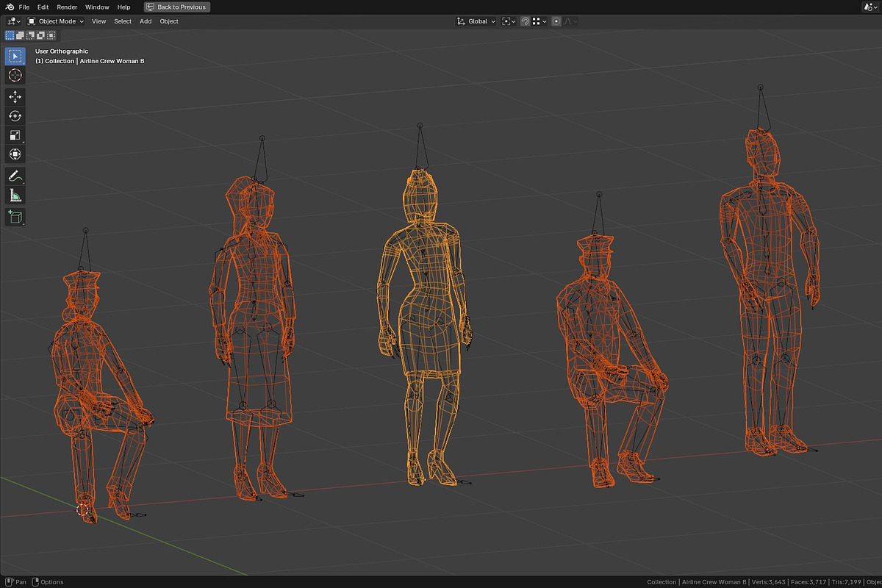Open the scene selector at top right
Viewport: 882px width, 588px height.
(x=870, y=7)
